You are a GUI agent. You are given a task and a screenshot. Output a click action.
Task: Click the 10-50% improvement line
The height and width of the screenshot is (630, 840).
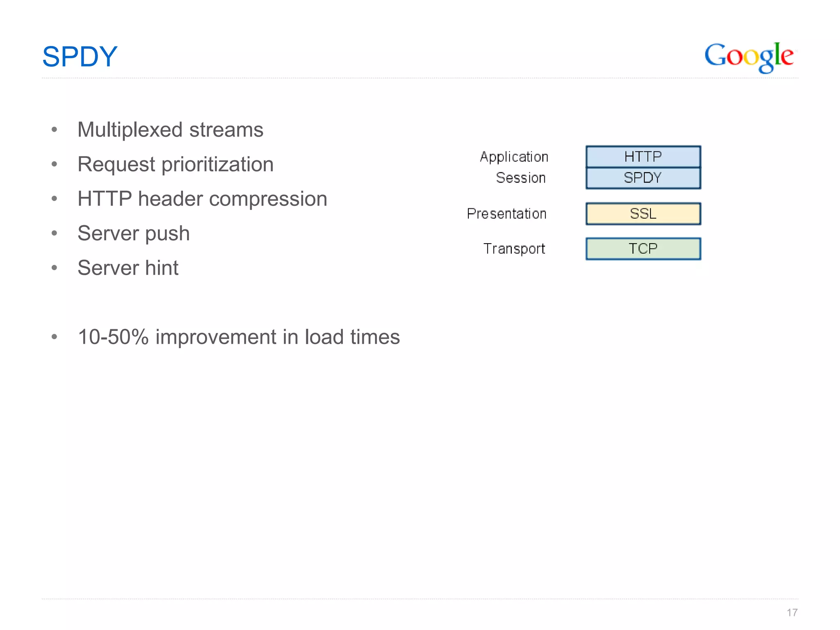239,337
